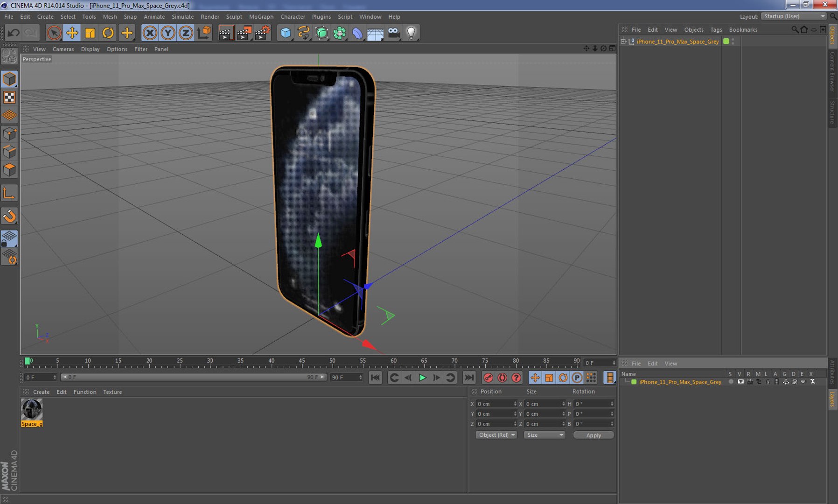Open the spline tools icon

(303, 33)
